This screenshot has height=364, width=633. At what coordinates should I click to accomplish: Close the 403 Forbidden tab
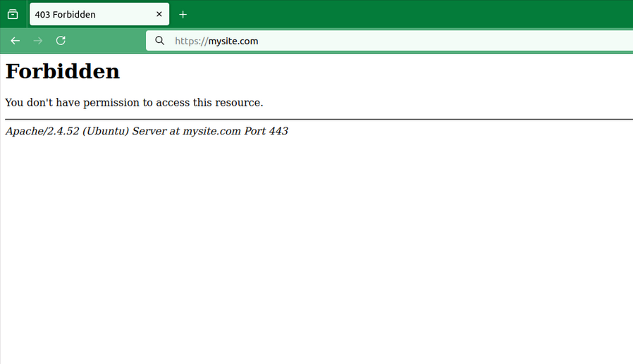pyautogui.click(x=159, y=14)
